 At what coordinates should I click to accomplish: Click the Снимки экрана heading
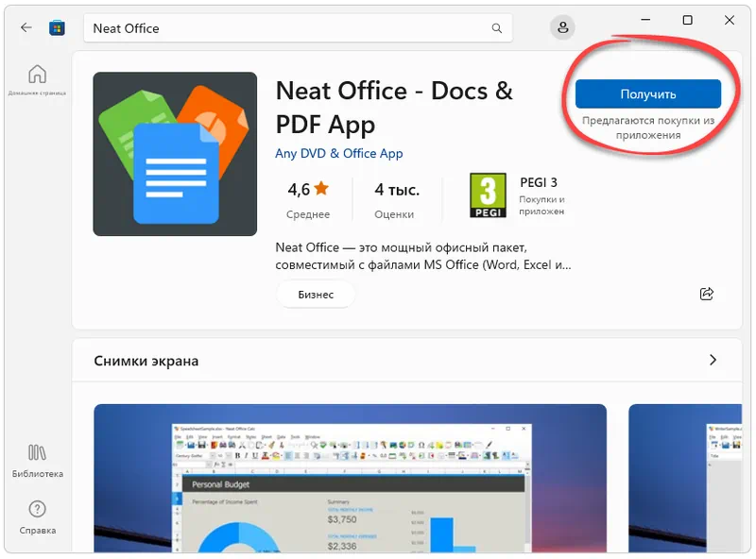coord(146,361)
